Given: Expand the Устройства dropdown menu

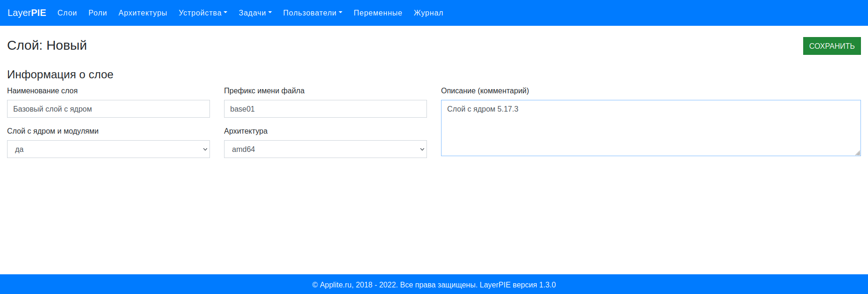Looking at the screenshot, I should click(203, 13).
